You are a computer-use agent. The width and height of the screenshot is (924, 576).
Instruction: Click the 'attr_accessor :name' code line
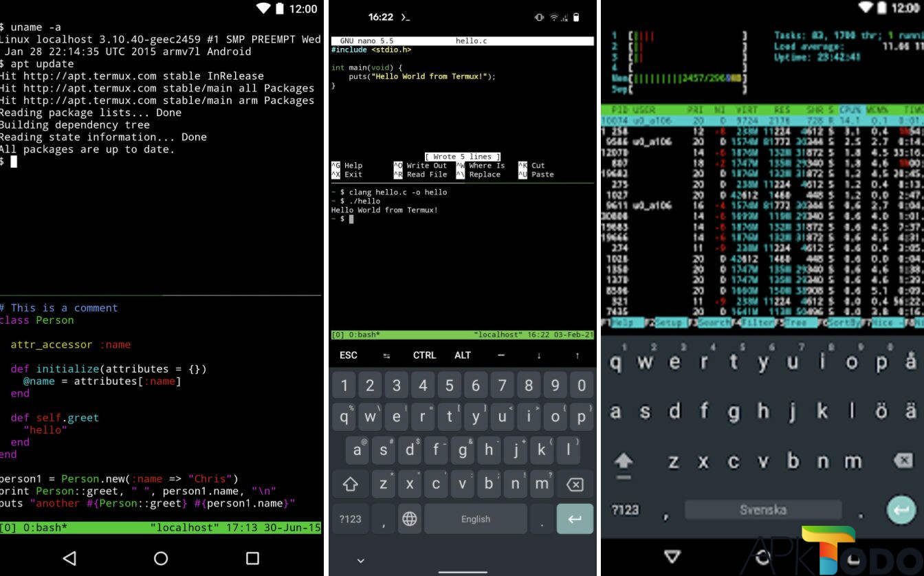click(71, 344)
